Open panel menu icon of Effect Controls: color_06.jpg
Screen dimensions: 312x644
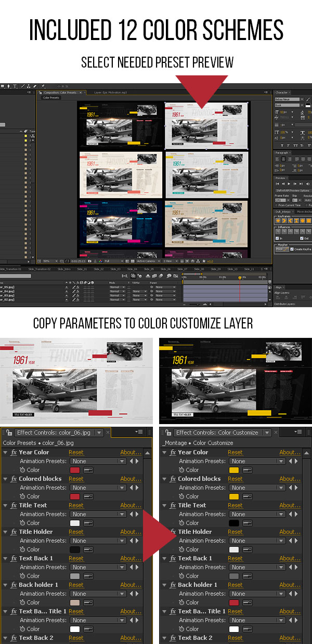click(x=140, y=432)
